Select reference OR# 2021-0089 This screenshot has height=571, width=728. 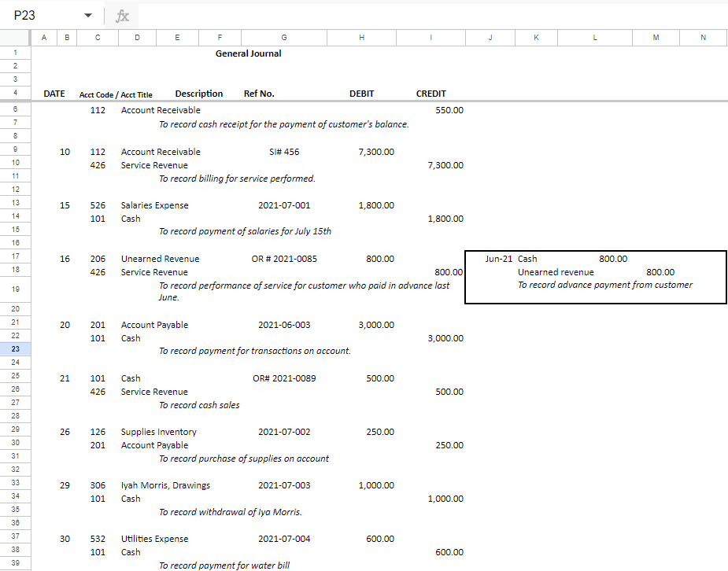[x=284, y=378]
